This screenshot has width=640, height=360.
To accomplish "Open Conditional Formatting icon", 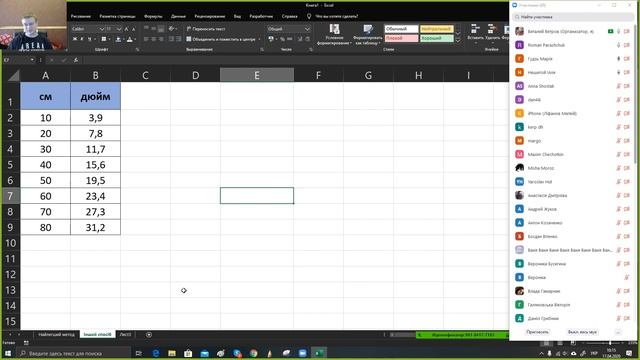I will click(334, 29).
